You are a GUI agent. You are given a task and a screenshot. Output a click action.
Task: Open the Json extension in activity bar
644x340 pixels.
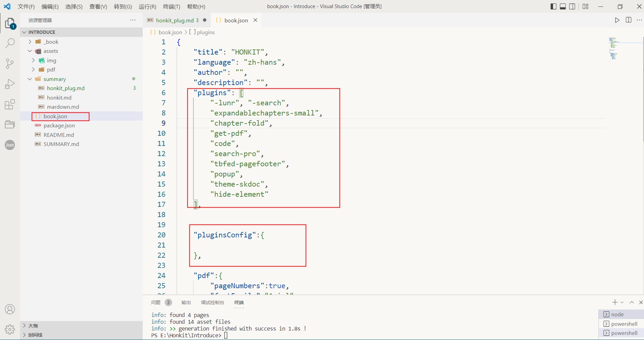pos(10,145)
